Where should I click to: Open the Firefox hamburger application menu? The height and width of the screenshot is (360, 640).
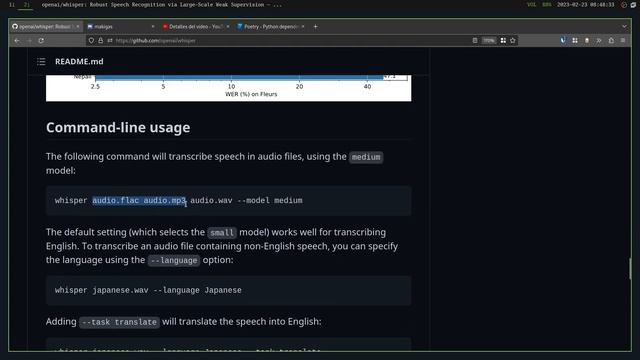point(623,40)
